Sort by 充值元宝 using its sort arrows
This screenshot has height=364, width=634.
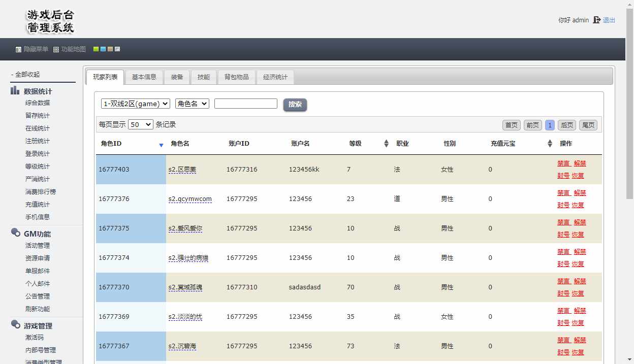click(x=550, y=144)
